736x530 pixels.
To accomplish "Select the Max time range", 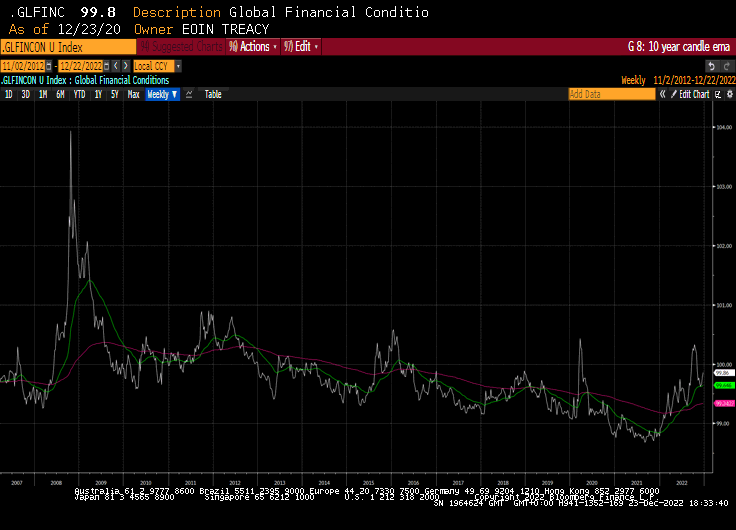I will tap(133, 94).
